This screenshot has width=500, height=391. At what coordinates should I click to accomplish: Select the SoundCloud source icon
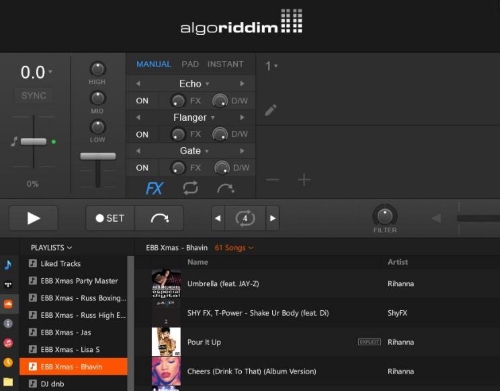tap(8, 304)
